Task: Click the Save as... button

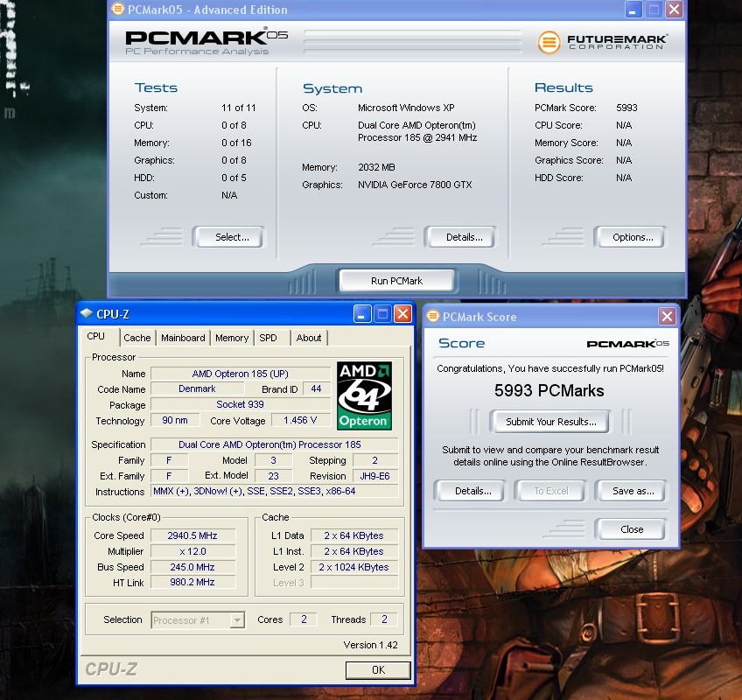Action: pos(631,491)
